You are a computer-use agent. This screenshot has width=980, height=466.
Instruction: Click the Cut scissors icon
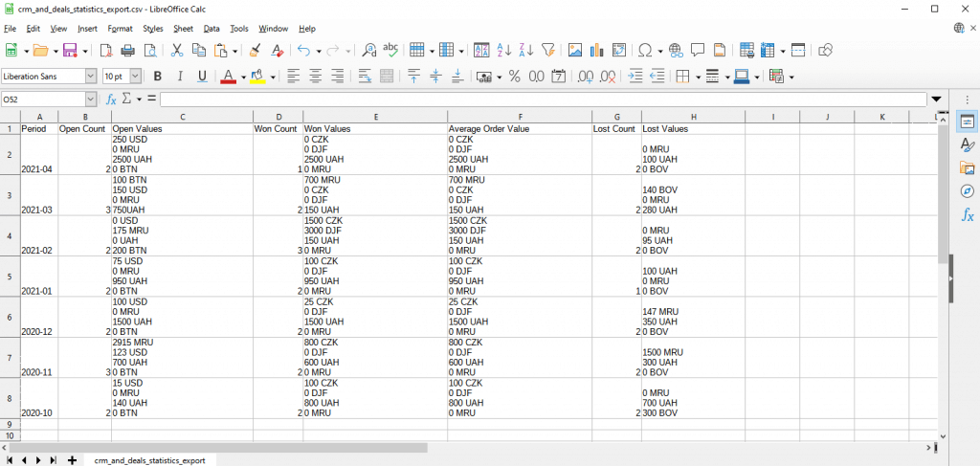pyautogui.click(x=177, y=50)
